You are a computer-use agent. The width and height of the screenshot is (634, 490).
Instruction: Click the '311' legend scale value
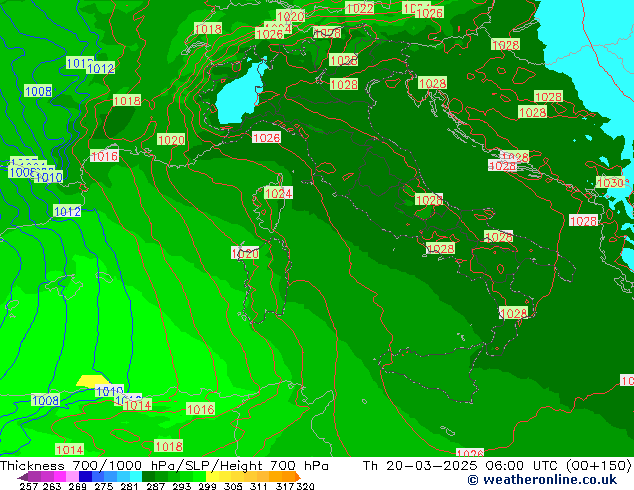tap(259, 486)
